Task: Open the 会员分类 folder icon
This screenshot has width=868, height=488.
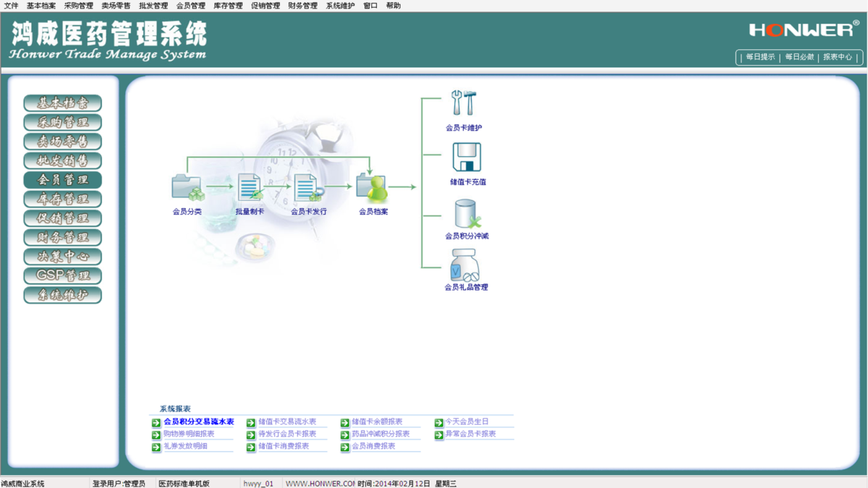Action: pos(187,188)
